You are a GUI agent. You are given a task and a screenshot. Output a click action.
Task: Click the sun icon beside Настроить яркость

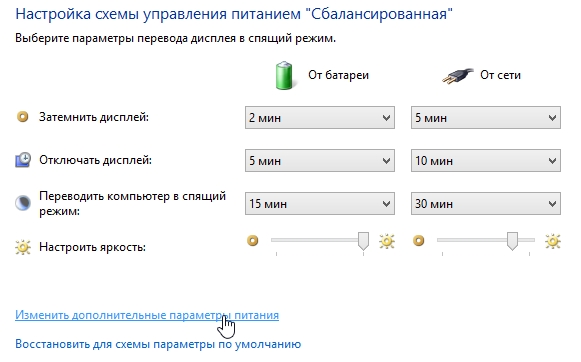coord(23,247)
